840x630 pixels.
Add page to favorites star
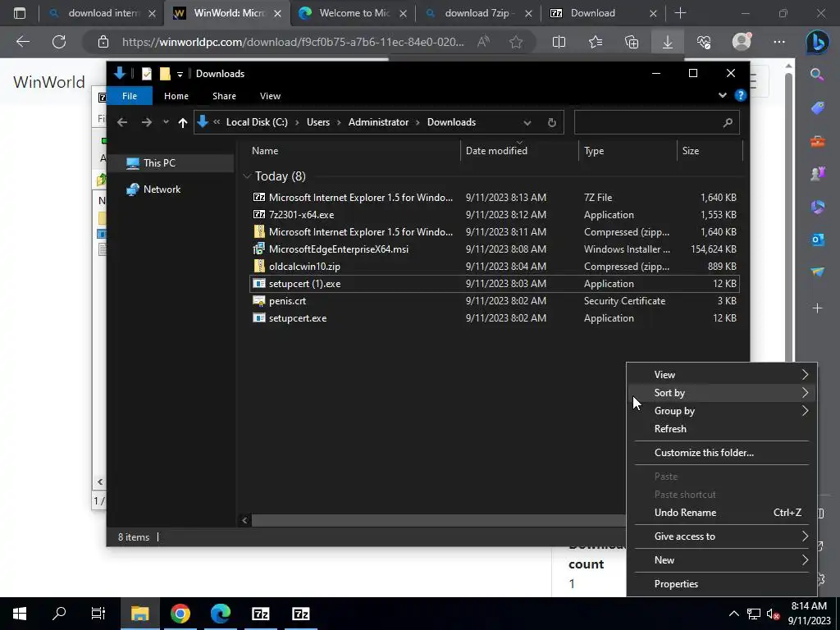516,42
